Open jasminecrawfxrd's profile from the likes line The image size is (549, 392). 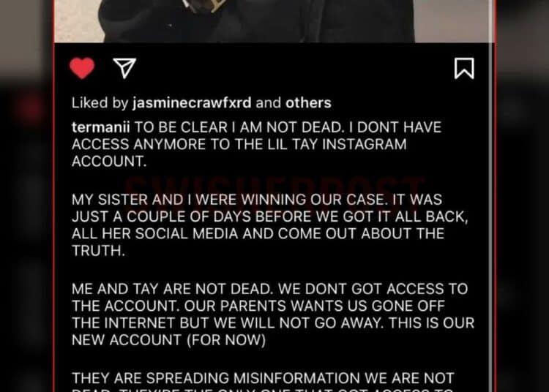192,103
